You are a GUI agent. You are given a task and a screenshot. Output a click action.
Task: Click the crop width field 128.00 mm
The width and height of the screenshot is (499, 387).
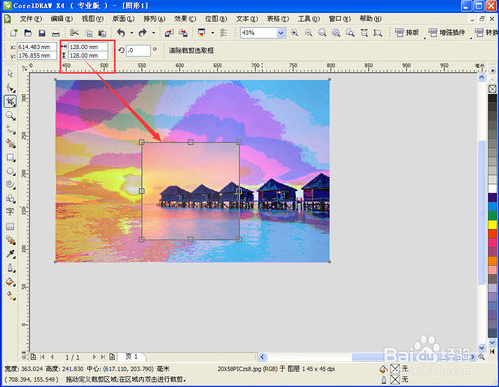point(88,47)
